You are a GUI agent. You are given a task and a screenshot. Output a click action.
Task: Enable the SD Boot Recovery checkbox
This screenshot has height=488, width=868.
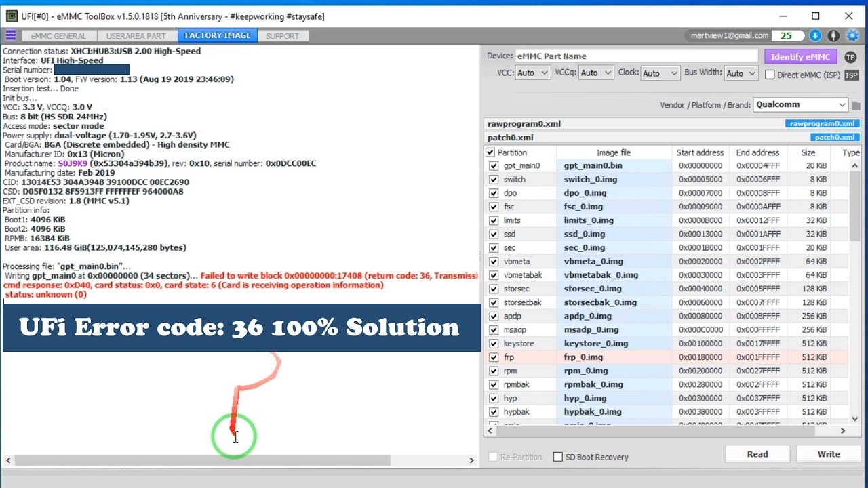pos(558,457)
